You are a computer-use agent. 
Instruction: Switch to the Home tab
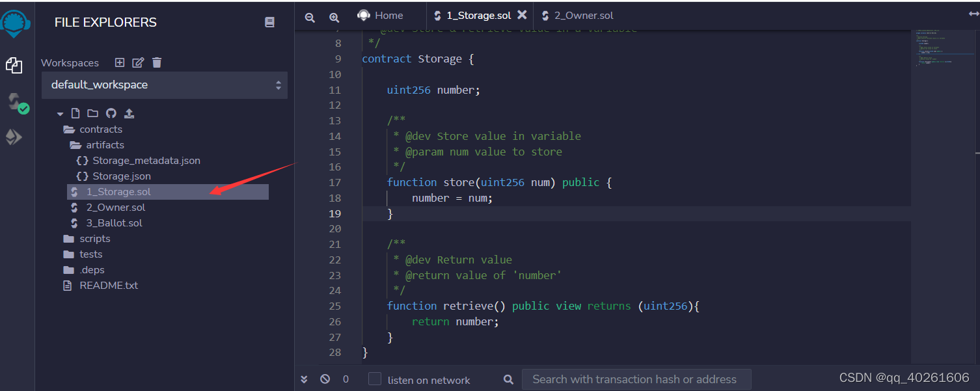pyautogui.click(x=381, y=15)
